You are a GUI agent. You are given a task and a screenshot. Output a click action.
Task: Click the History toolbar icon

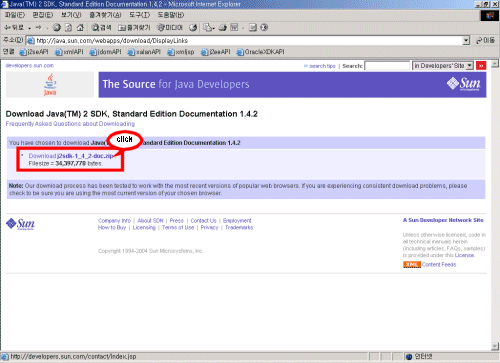193,28
